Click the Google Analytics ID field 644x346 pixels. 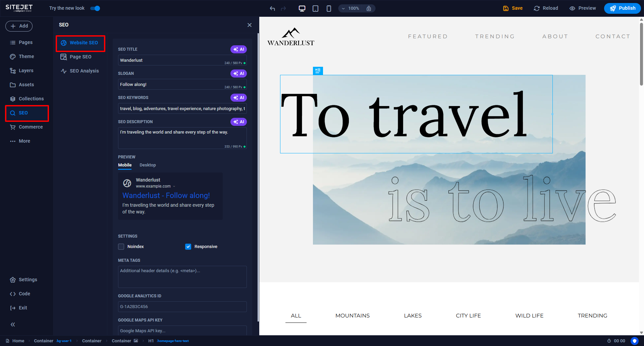(182, 306)
